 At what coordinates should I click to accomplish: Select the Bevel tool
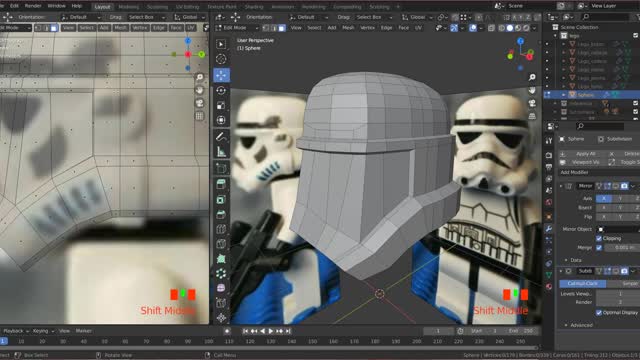click(221, 214)
